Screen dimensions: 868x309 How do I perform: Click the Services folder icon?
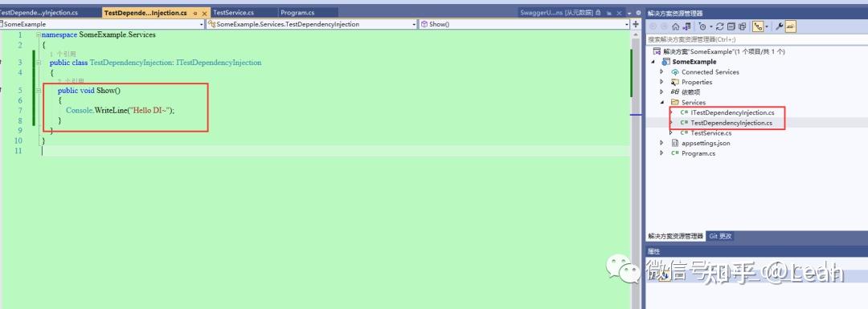(x=675, y=102)
